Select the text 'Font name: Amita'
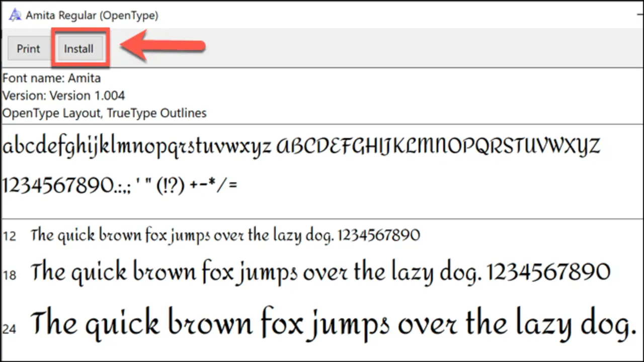The image size is (644, 362). (52, 78)
